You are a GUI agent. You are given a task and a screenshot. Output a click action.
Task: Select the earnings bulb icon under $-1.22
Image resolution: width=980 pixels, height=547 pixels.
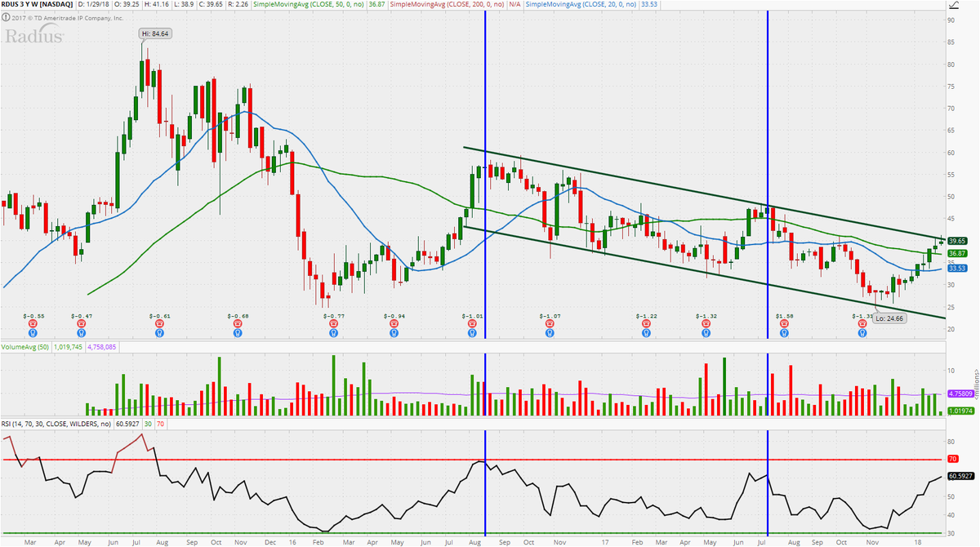(646, 332)
